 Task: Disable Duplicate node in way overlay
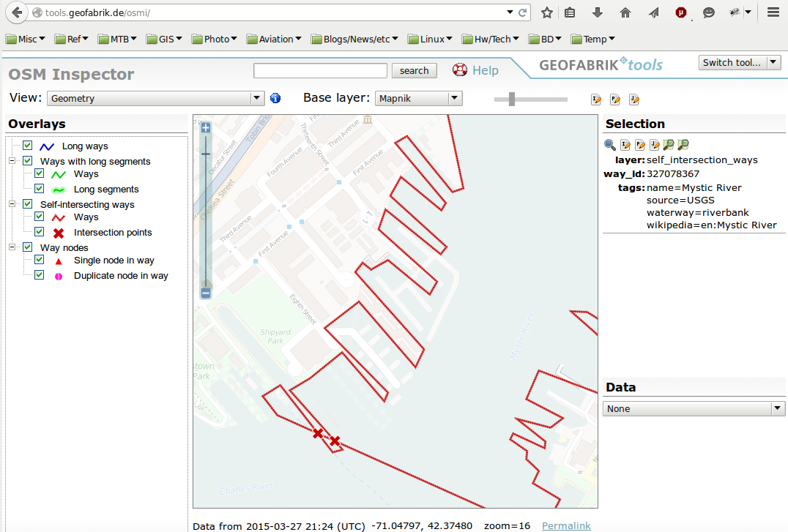[x=40, y=275]
